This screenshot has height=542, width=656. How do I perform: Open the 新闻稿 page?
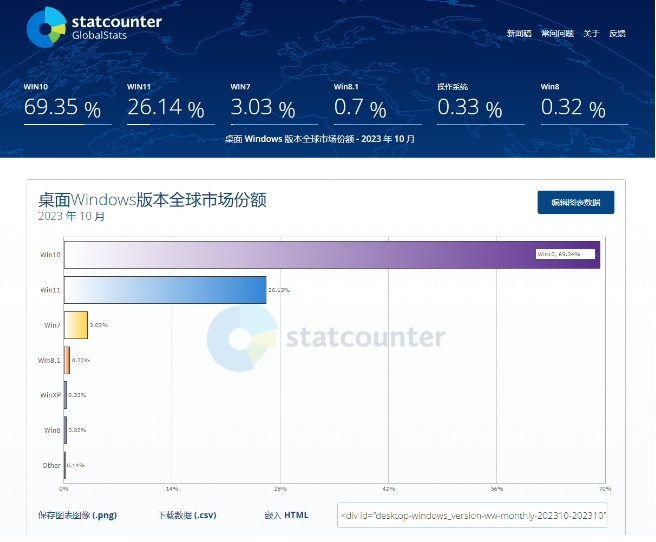tap(519, 34)
